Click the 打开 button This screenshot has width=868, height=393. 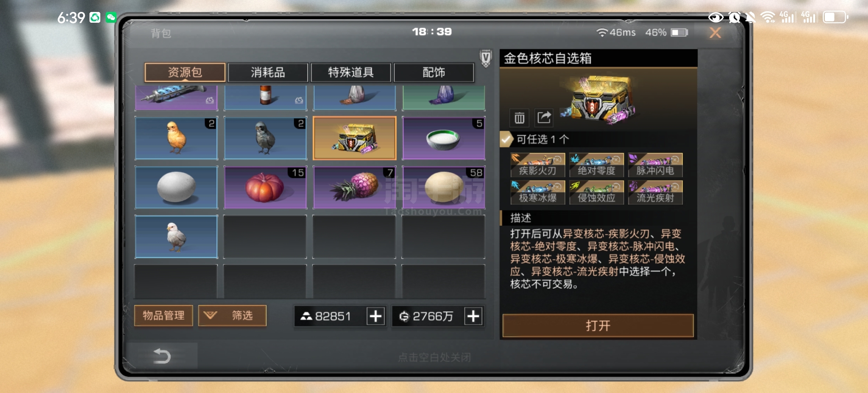598,326
